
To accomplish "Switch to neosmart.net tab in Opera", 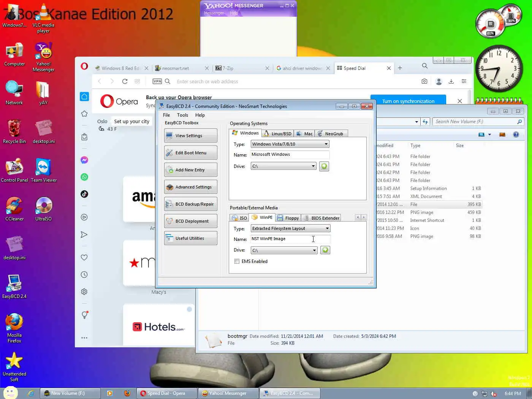I will (182, 68).
